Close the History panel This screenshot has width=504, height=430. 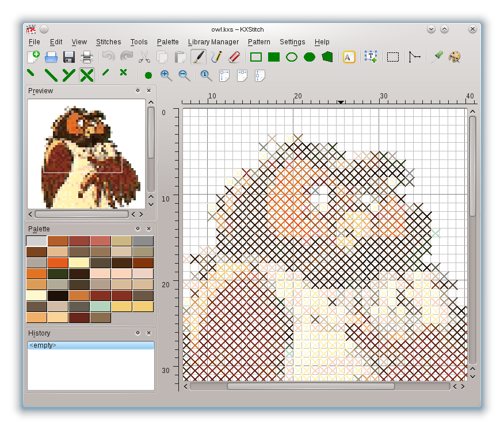[x=148, y=333]
